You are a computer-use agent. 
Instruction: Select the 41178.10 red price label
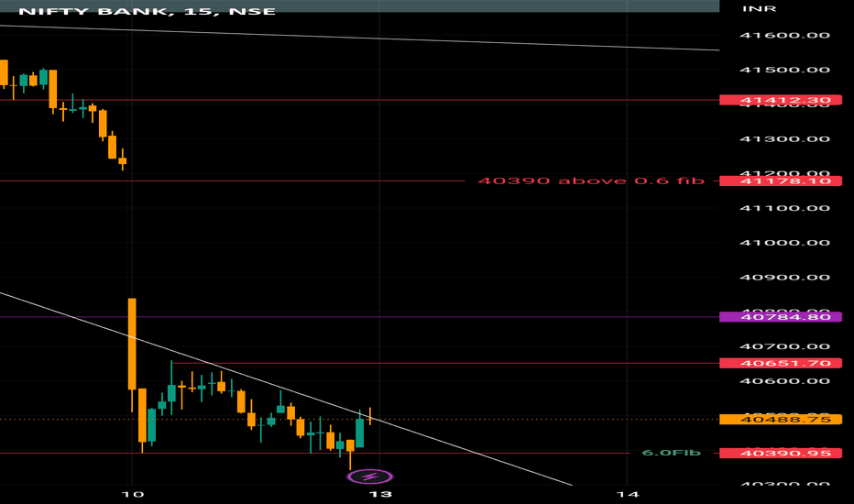click(x=781, y=181)
